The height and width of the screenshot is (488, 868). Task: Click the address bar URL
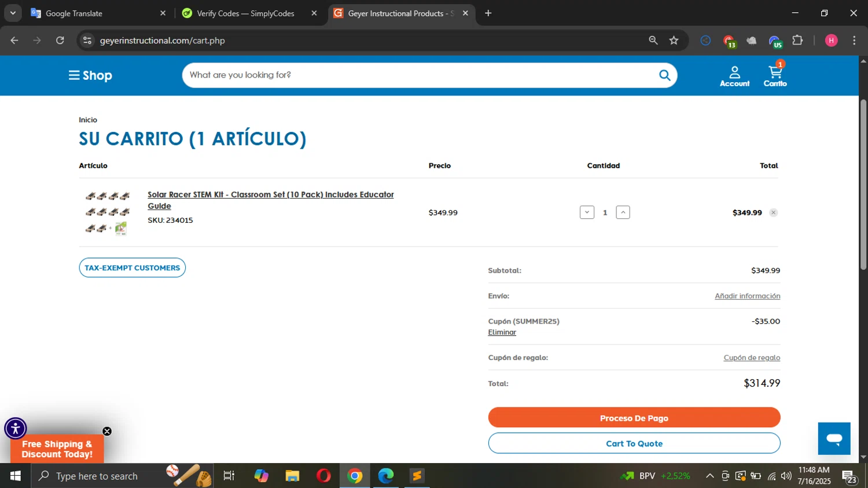coord(163,41)
